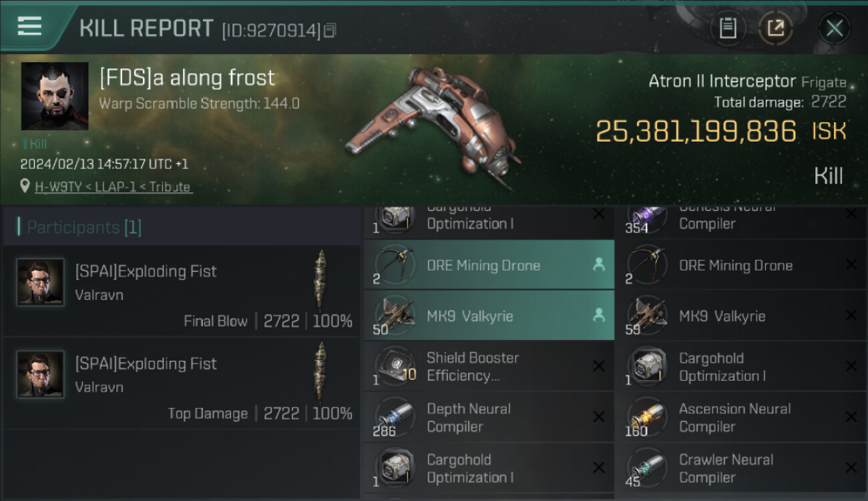Copy the kill report ID

pos(331,30)
